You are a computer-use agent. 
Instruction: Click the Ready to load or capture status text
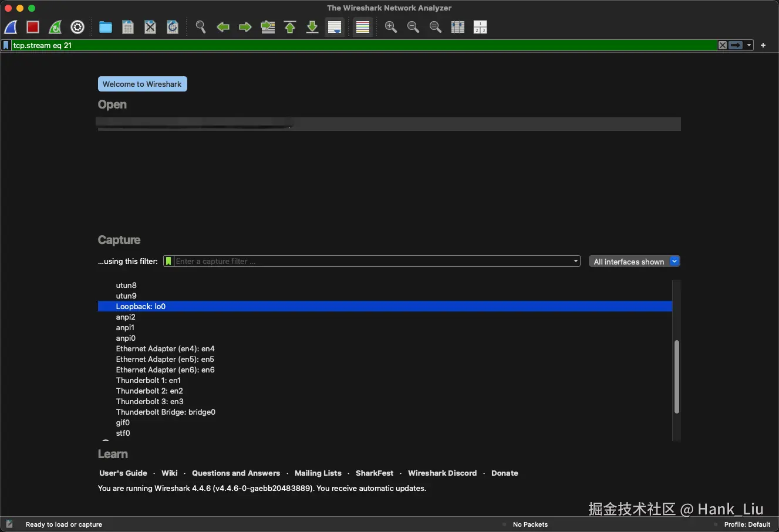[x=64, y=524]
